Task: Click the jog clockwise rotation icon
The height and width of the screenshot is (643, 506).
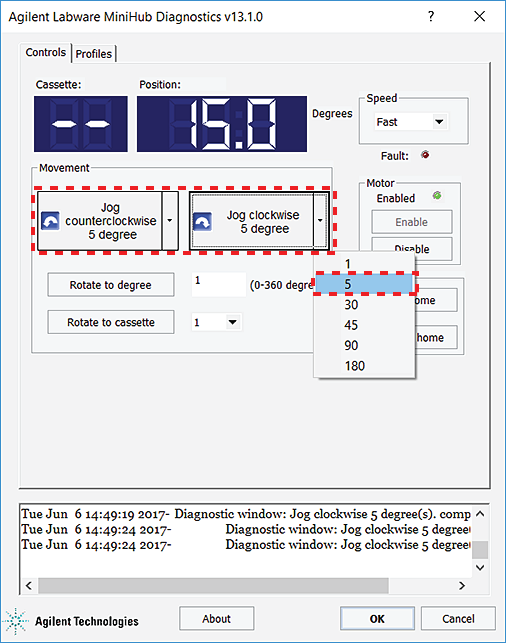Action: coord(202,221)
